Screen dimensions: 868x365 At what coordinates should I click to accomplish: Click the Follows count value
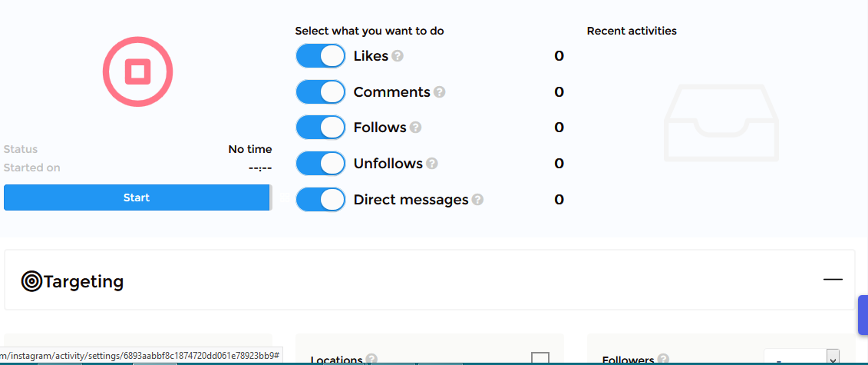click(559, 128)
